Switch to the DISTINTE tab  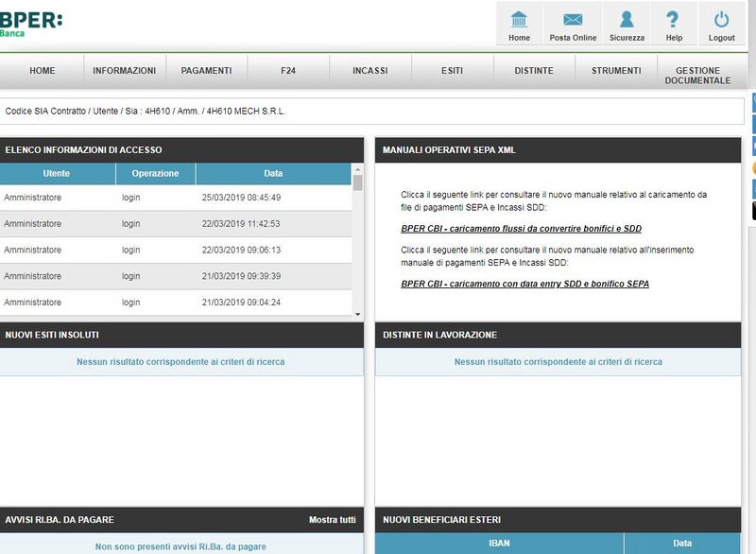[x=534, y=69]
